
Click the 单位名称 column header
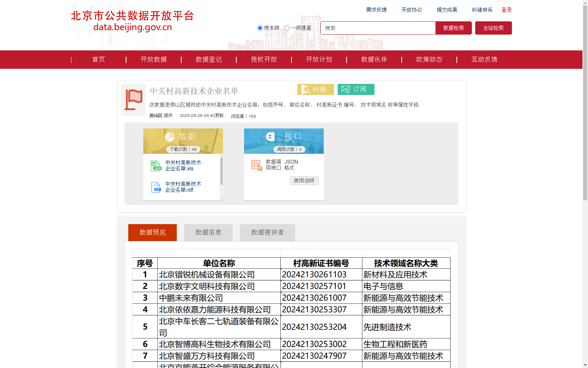pos(219,263)
